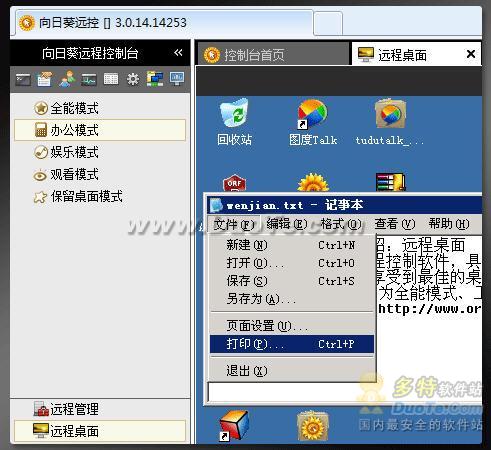This screenshot has width=491, height=450.
Task: Choose 打印(P) from the File menu
Action: pos(292,344)
